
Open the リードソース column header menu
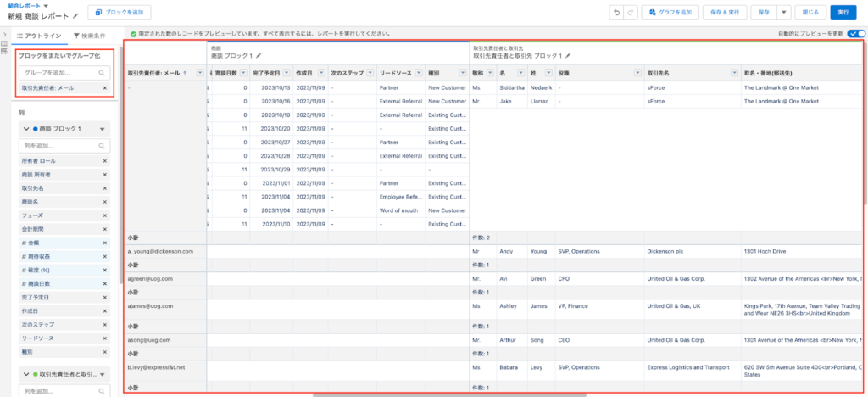click(419, 73)
